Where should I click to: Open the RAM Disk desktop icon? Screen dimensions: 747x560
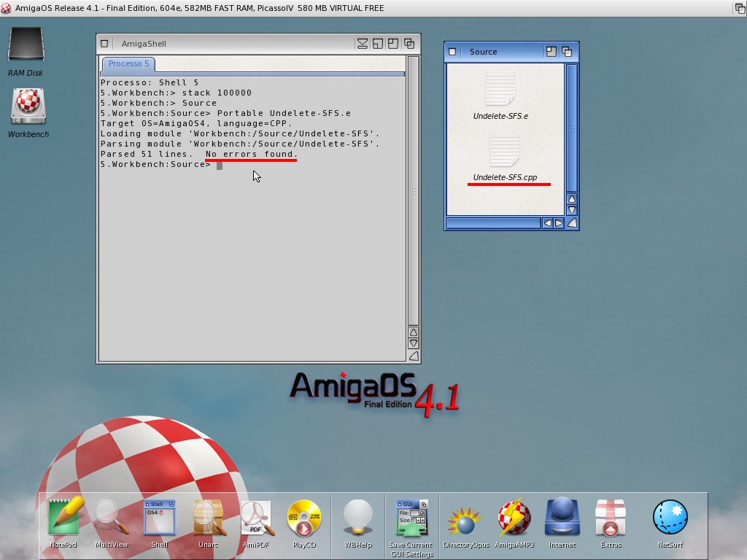click(x=26, y=47)
